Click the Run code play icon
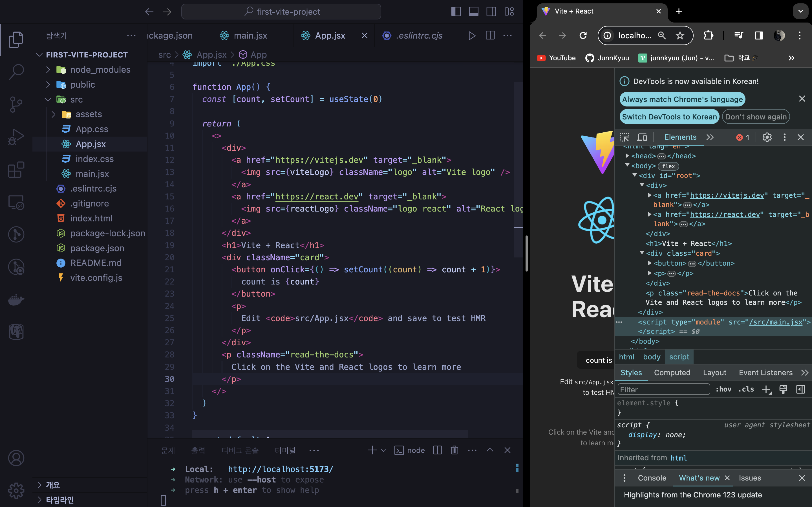 pos(472,35)
